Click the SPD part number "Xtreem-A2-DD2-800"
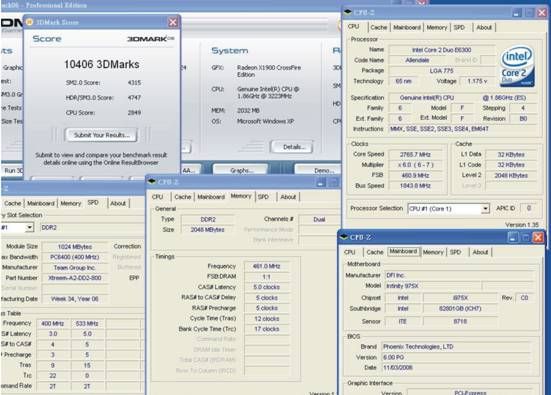This screenshot has width=551, height=395. coord(74,278)
